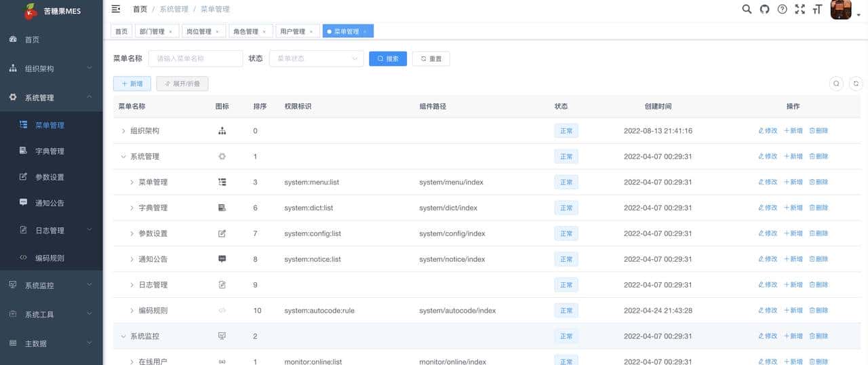Click the 参数设置 row edit icon
The width and height of the screenshot is (868, 365).
tap(222, 233)
